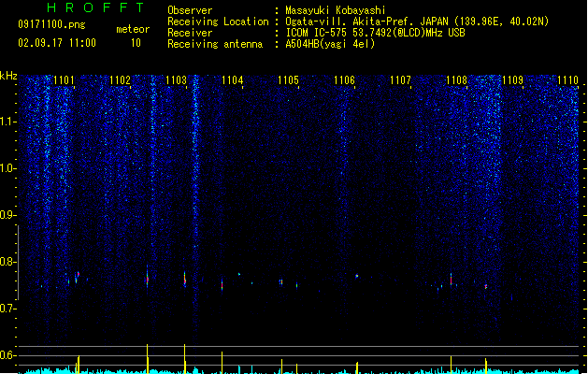Click the meteor count value 10

[136, 43]
